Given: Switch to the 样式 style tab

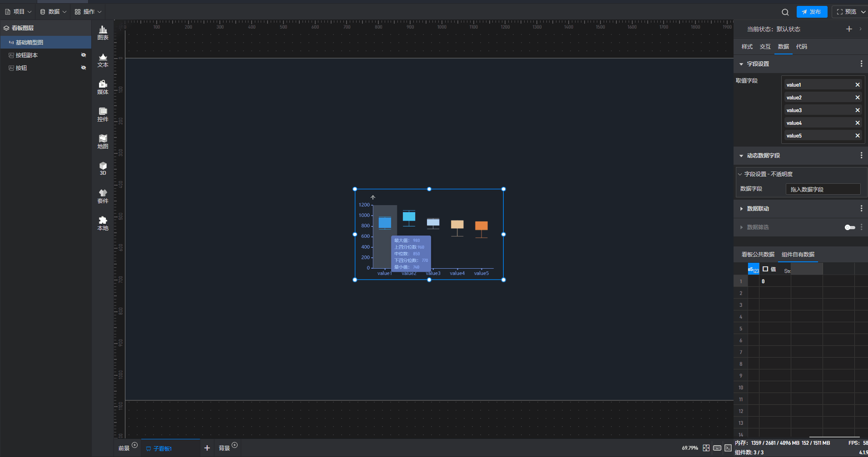Looking at the screenshot, I should 747,47.
